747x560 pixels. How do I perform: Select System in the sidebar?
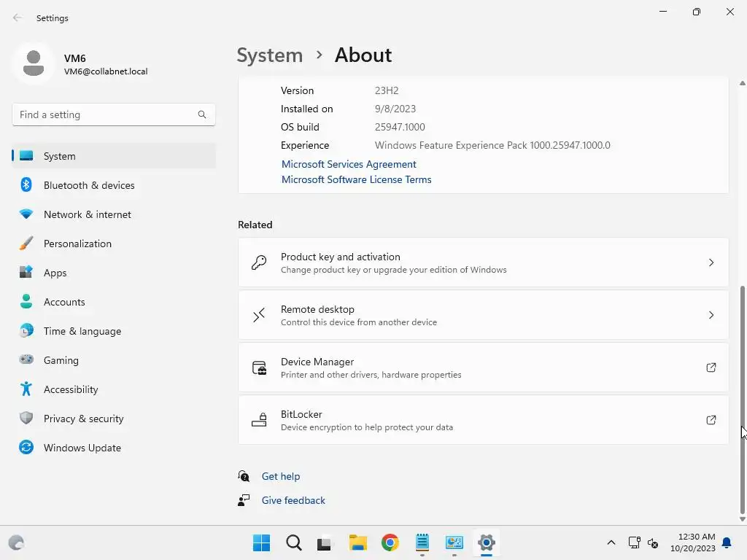[x=114, y=156]
